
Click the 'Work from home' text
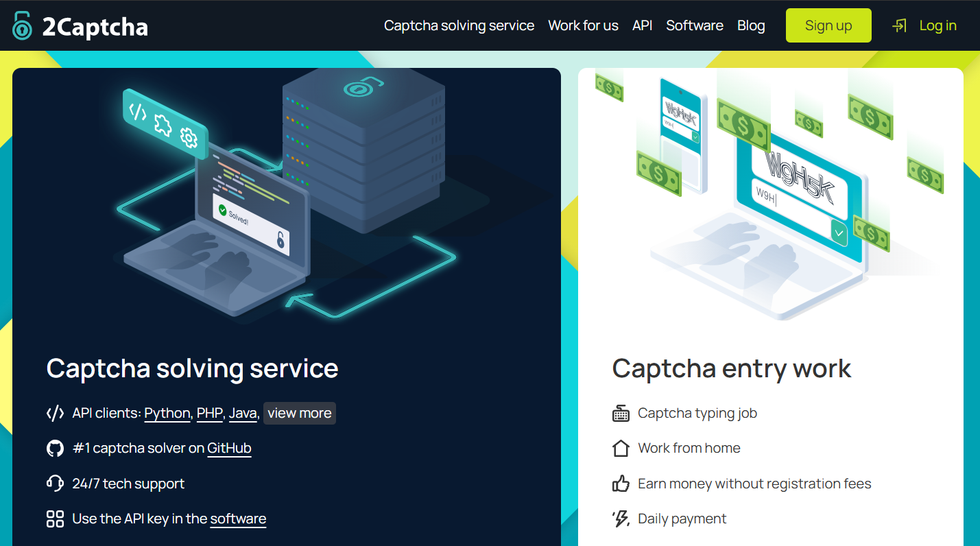pos(689,448)
